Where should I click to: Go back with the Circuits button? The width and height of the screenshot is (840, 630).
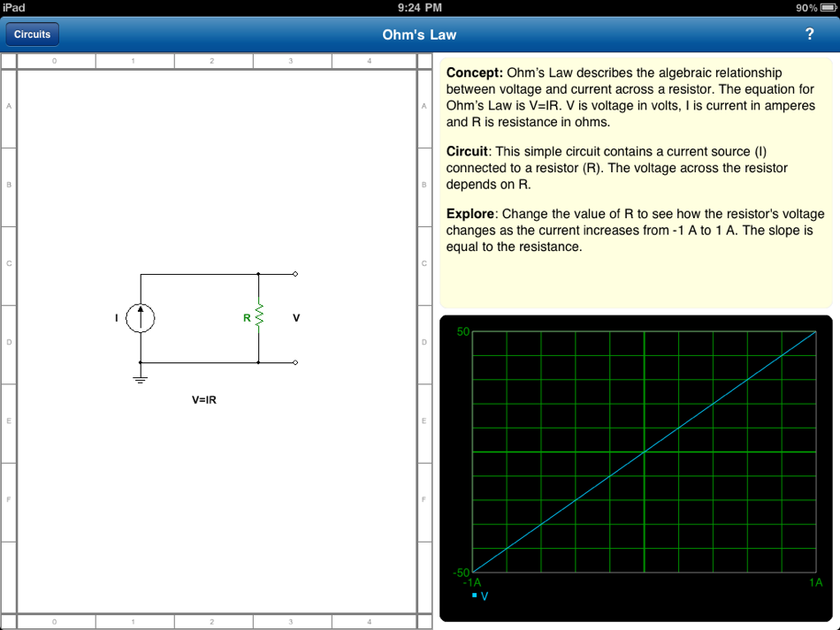coord(32,34)
